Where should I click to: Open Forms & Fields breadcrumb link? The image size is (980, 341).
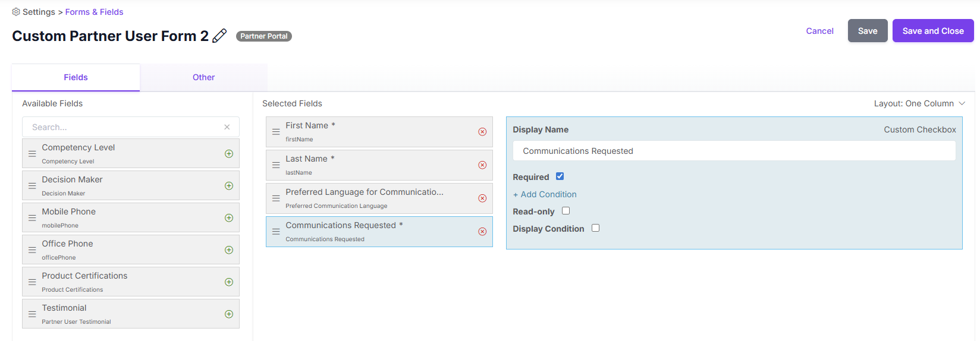[x=94, y=12]
